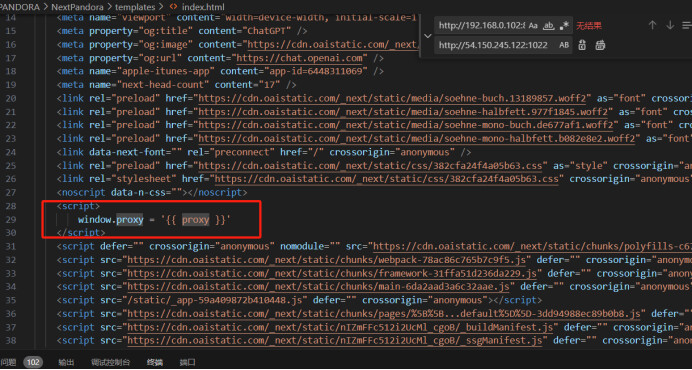The width and height of the screenshot is (692, 370).
Task: Collapse the replace row using chevron
Action: pyautogui.click(x=427, y=36)
